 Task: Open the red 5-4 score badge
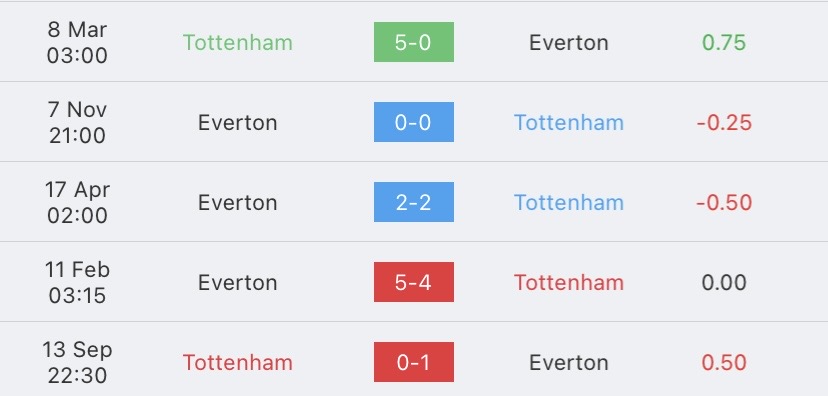pos(413,282)
